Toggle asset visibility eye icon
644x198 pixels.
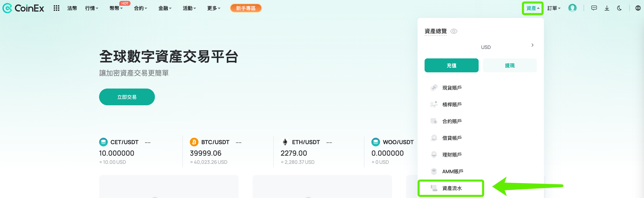[x=454, y=31]
